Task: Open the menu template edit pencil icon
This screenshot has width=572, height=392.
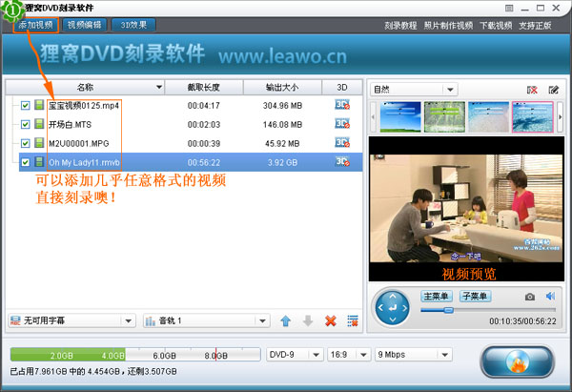Action: point(553,90)
